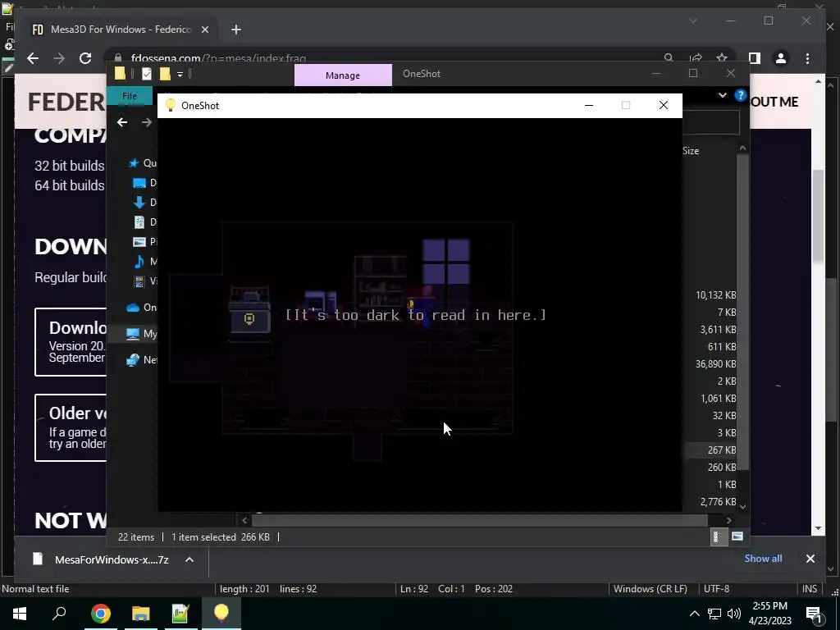
Task: Select Documents icon in Explorer sidebar
Action: click(x=139, y=221)
